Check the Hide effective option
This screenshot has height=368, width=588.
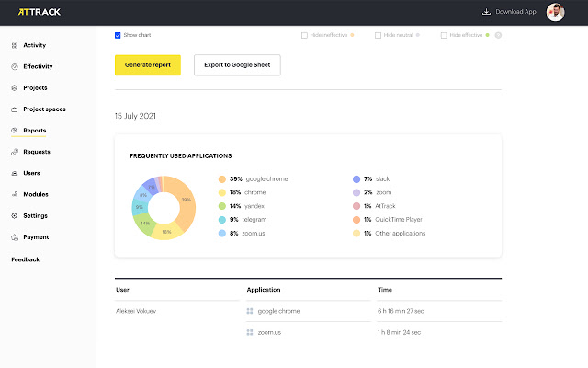point(444,35)
